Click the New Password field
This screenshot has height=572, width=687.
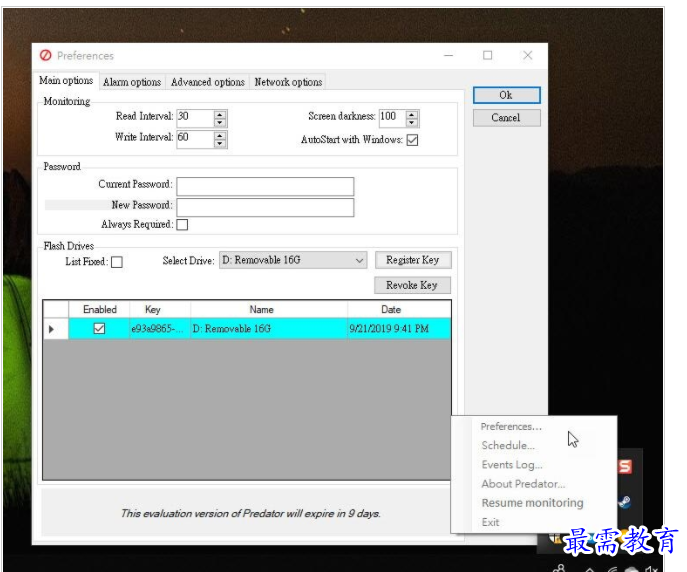(265, 208)
